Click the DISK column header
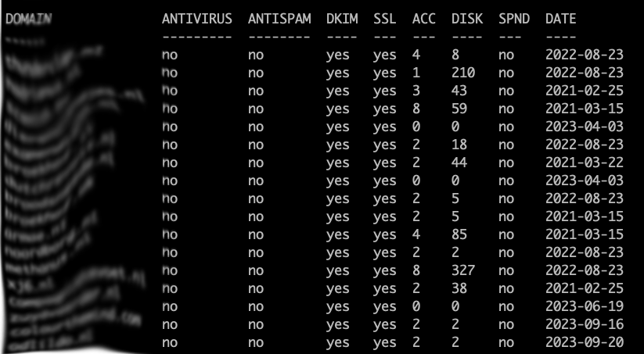 point(467,19)
